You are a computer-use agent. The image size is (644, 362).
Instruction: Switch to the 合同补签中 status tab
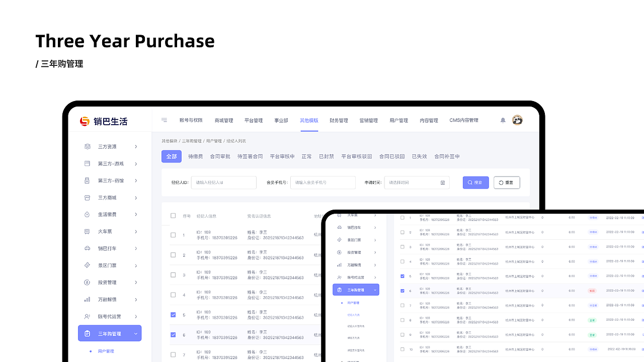447,156
